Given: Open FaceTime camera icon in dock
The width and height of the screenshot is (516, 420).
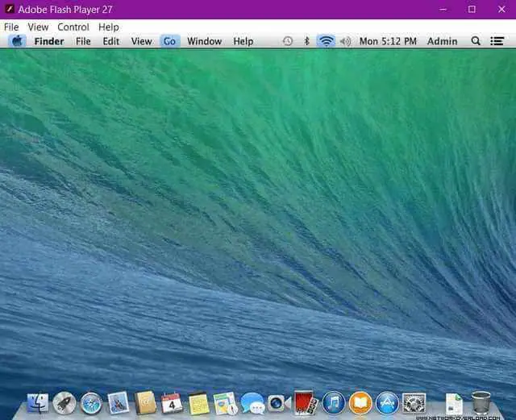Looking at the screenshot, I should click(x=279, y=402).
